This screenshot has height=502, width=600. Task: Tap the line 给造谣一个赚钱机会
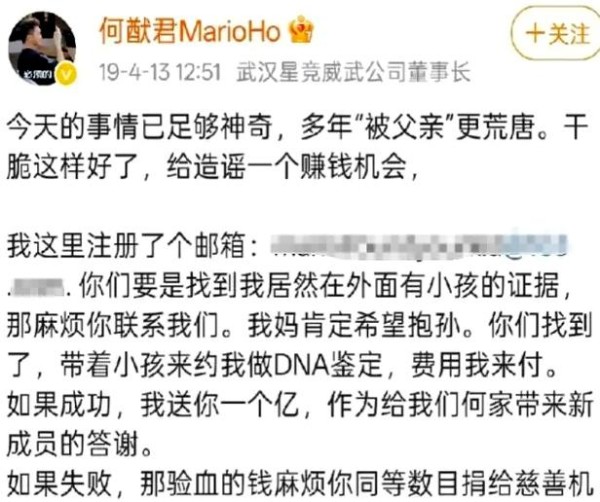(286, 167)
